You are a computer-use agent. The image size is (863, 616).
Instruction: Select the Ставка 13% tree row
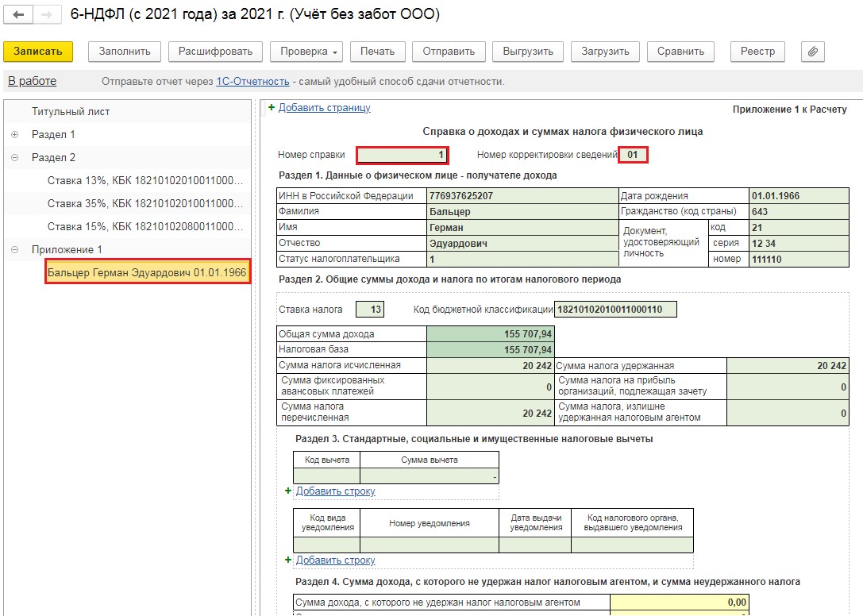click(145, 180)
